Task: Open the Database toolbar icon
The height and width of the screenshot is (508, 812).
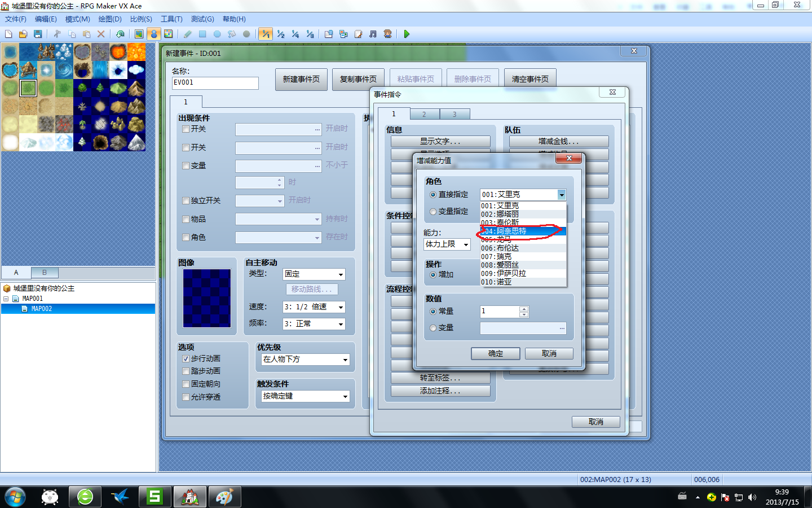Action: point(329,34)
